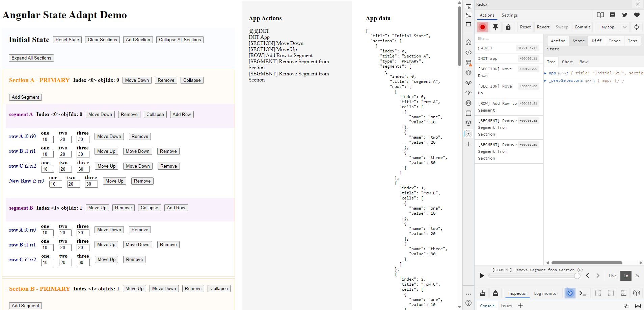
Task: Toggle the dispatcher terminal prompt icon
Action: click(583, 293)
